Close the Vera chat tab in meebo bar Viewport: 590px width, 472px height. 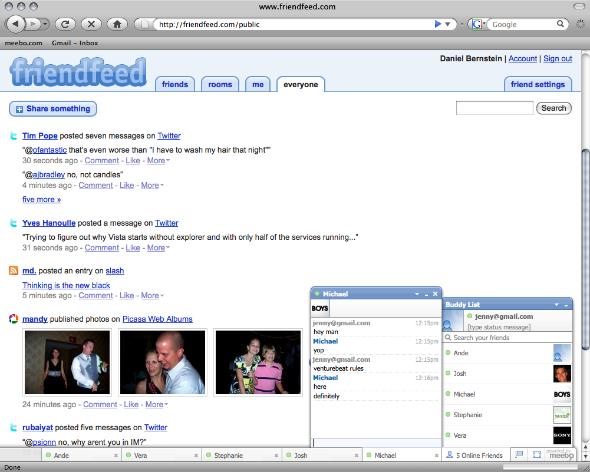click(196, 455)
